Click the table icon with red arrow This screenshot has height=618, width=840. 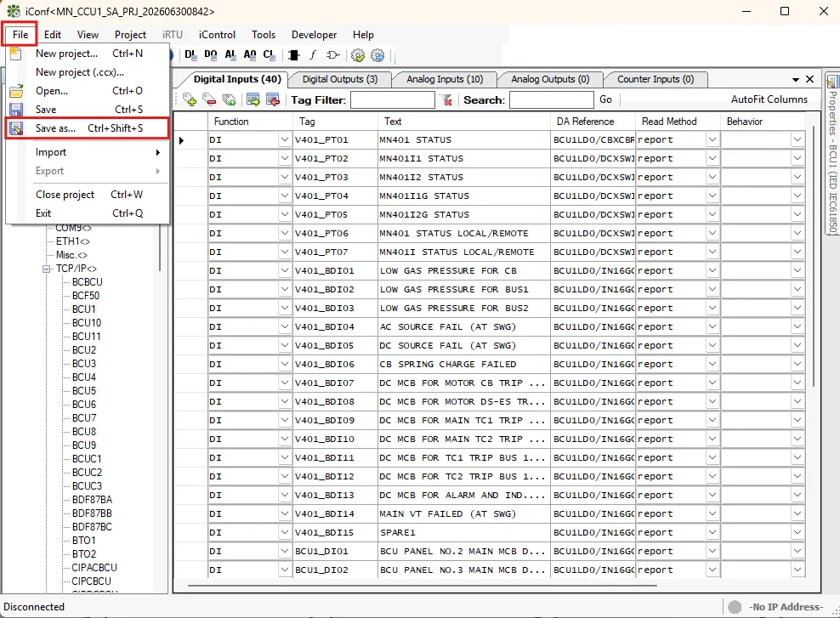point(273,99)
